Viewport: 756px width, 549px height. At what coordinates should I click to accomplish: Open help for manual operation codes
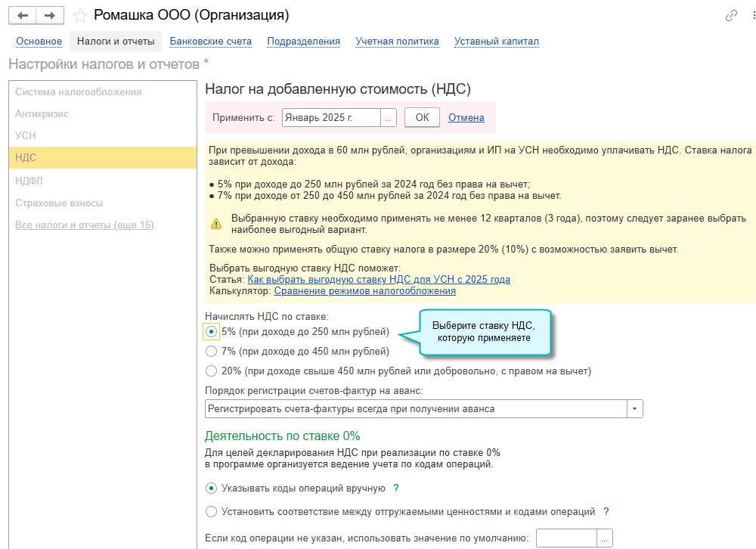pos(395,489)
